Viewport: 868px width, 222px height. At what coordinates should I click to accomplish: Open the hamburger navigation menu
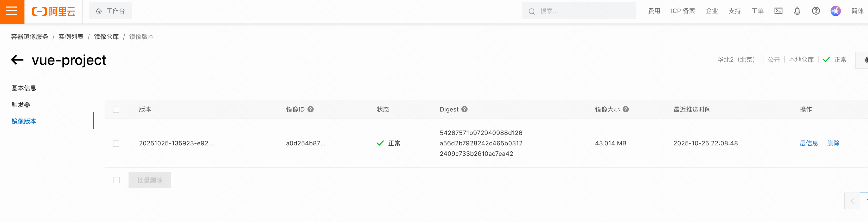[x=12, y=11]
